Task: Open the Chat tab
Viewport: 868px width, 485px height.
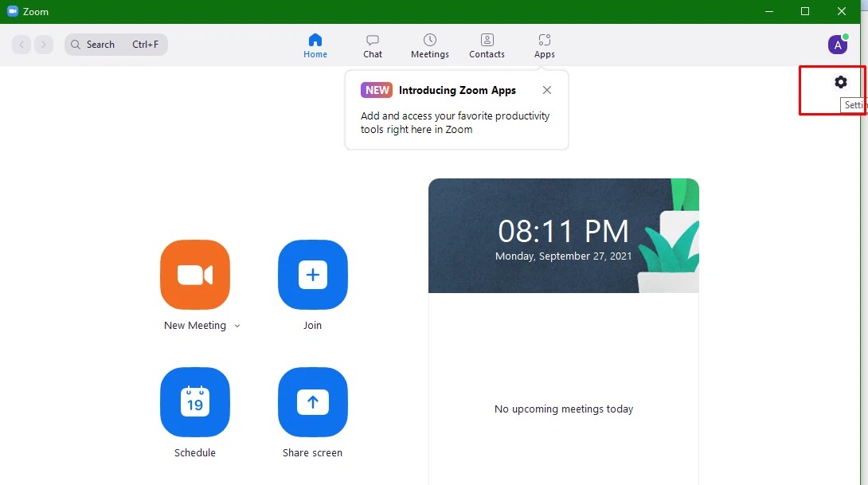Action: [373, 46]
